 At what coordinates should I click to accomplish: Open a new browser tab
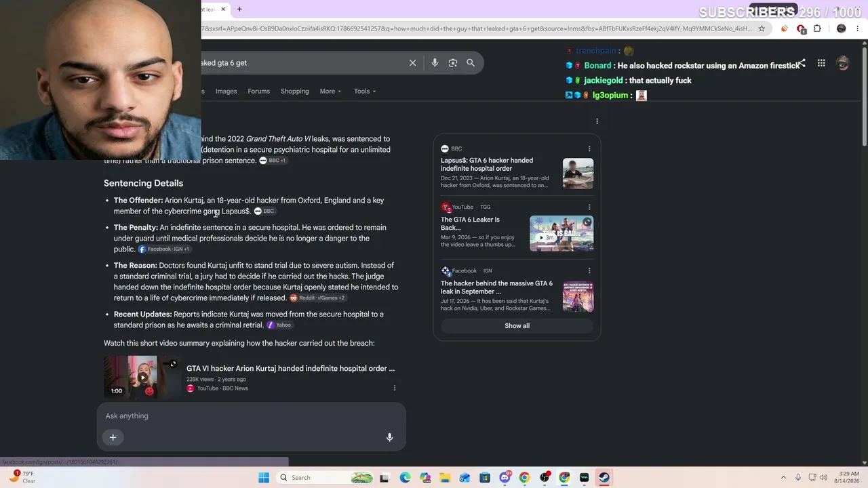coord(239,9)
